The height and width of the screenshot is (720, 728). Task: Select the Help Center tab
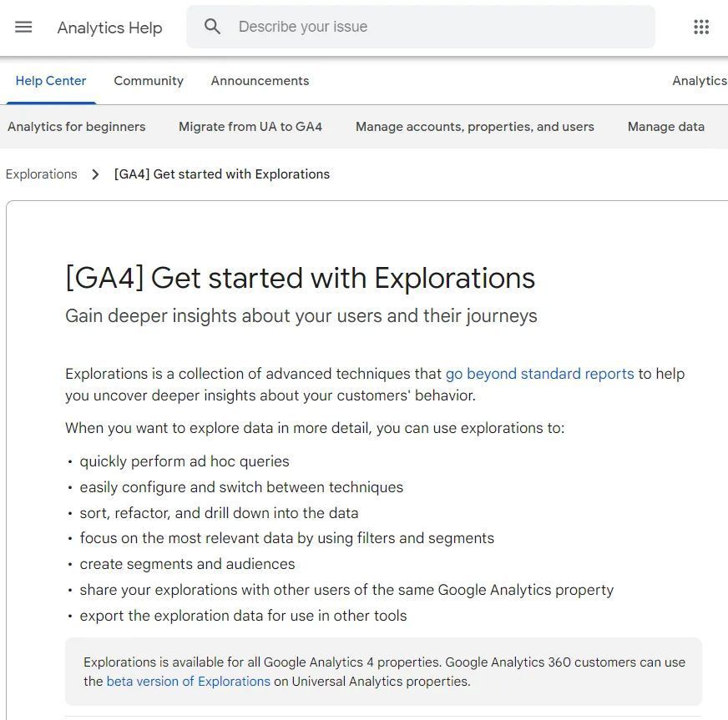point(51,81)
